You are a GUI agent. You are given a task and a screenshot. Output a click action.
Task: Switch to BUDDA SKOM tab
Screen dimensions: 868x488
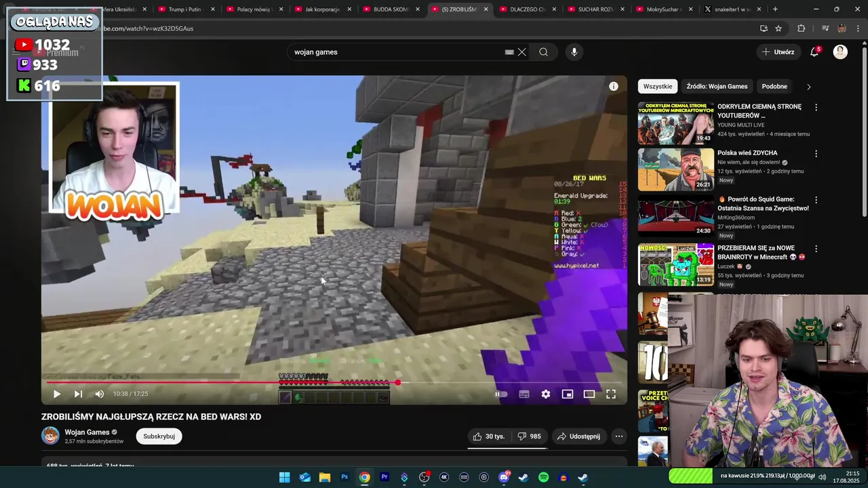[391, 9]
